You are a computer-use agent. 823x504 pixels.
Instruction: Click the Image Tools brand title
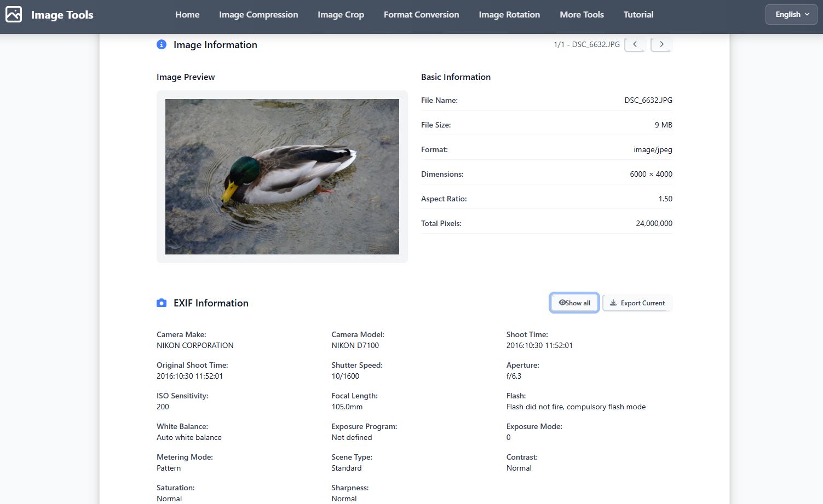tap(62, 15)
